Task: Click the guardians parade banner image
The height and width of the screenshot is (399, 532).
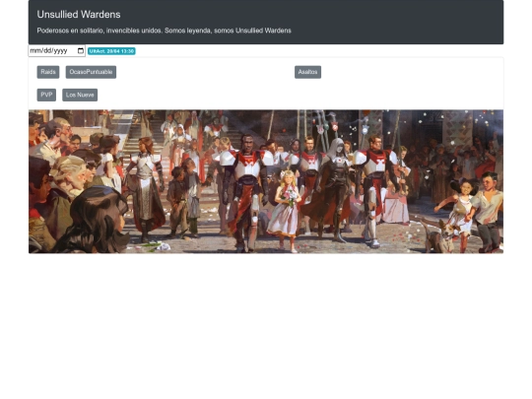Action: [x=266, y=181]
